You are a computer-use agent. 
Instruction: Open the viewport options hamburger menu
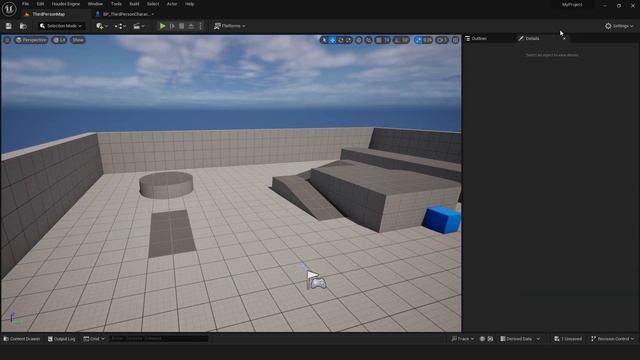click(7, 40)
